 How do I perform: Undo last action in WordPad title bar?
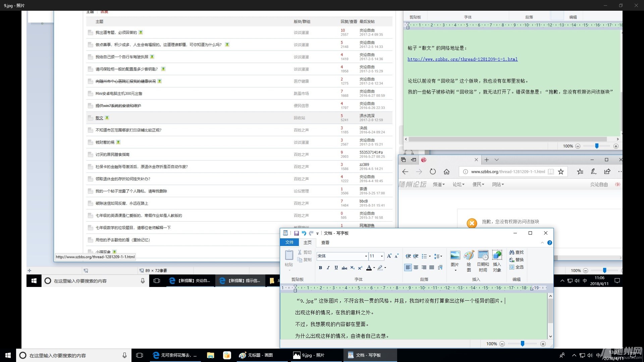(x=304, y=233)
